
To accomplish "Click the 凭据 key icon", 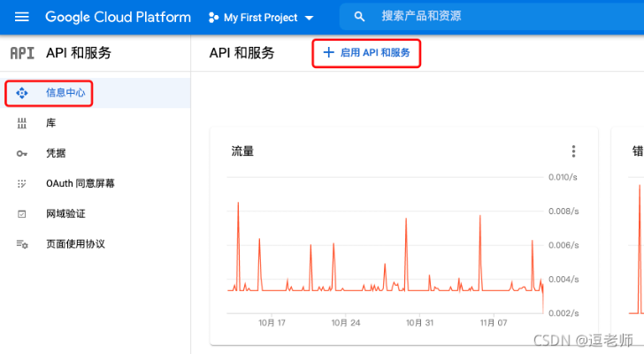I will [22, 153].
